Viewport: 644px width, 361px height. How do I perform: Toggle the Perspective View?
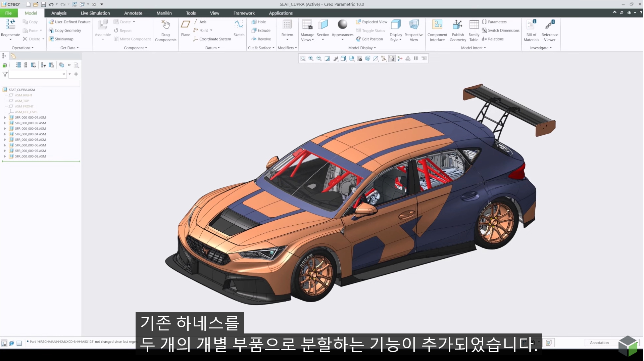pos(414,31)
